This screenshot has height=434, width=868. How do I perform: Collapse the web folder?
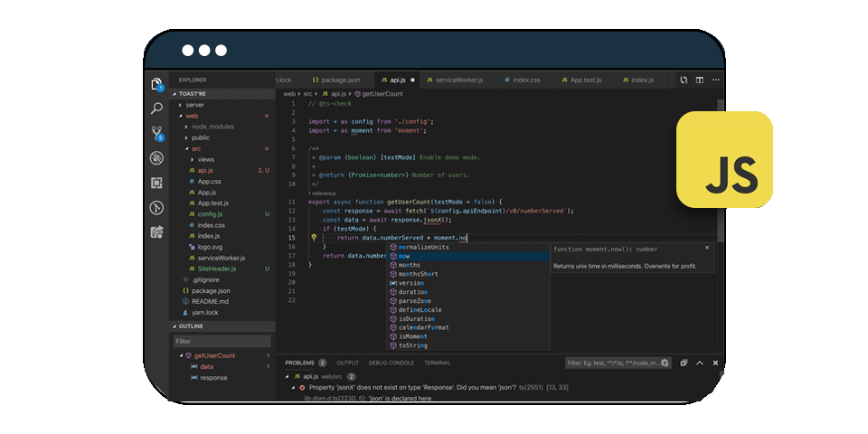(181, 116)
